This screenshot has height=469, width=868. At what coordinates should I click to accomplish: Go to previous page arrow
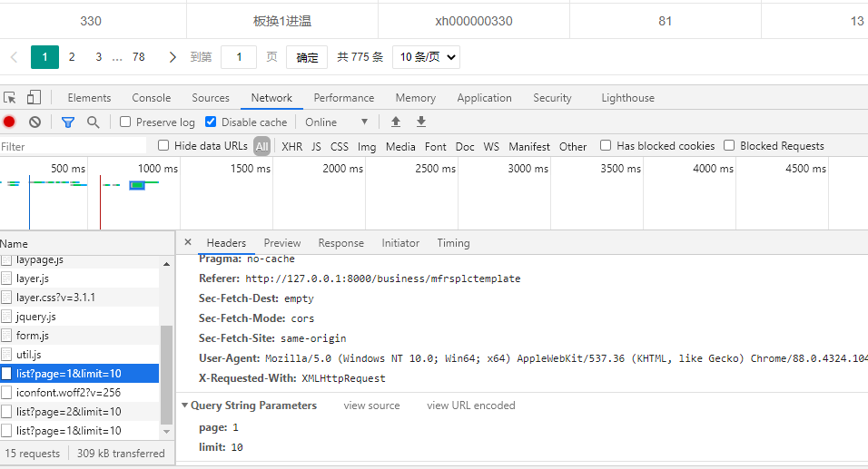click(x=15, y=57)
